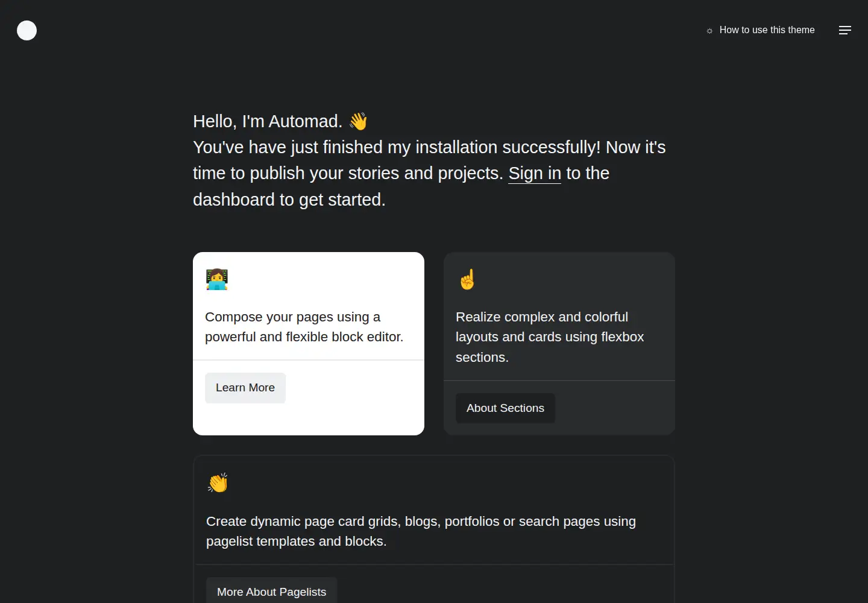Image resolution: width=868 pixels, height=603 pixels.
Task: Click the More About Pagelists button
Action: (271, 592)
